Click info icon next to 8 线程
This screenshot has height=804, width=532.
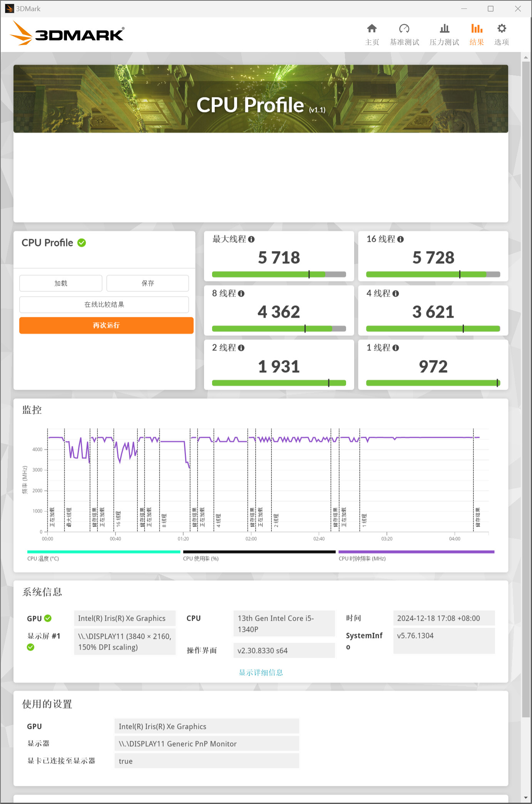[241, 294]
